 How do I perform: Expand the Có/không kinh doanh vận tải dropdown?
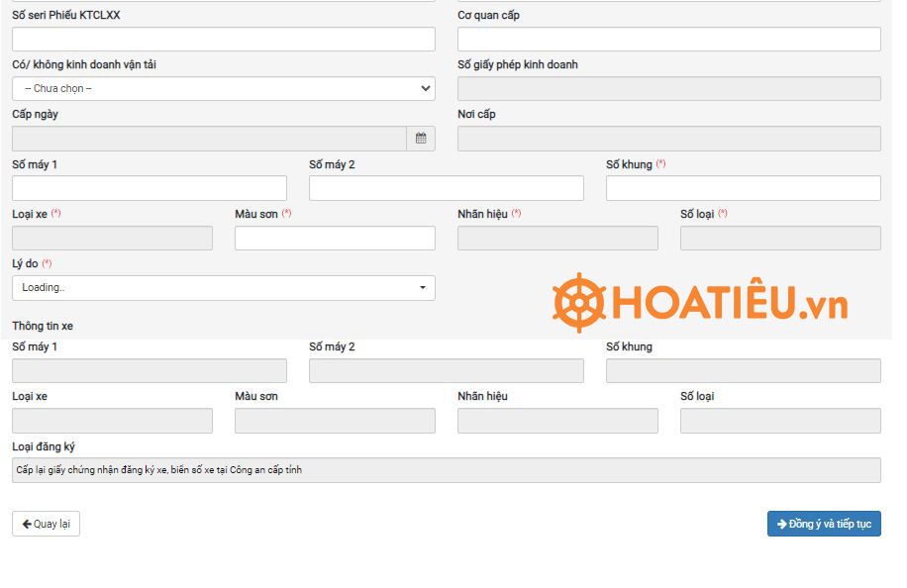tap(223, 89)
